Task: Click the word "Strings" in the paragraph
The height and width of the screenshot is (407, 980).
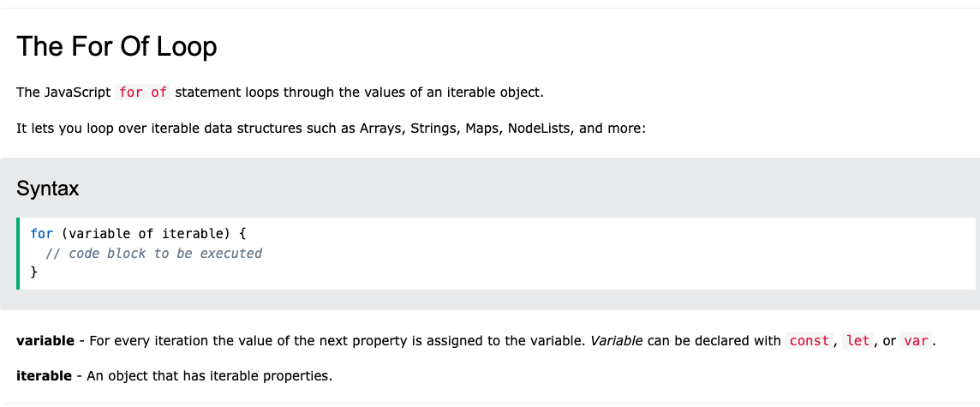Action: pos(433,129)
